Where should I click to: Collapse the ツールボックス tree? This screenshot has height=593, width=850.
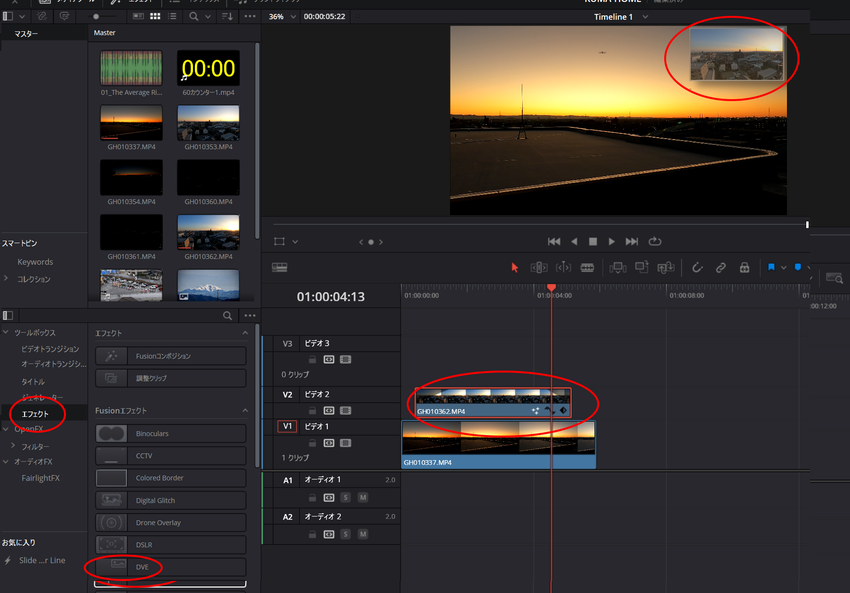point(6,332)
